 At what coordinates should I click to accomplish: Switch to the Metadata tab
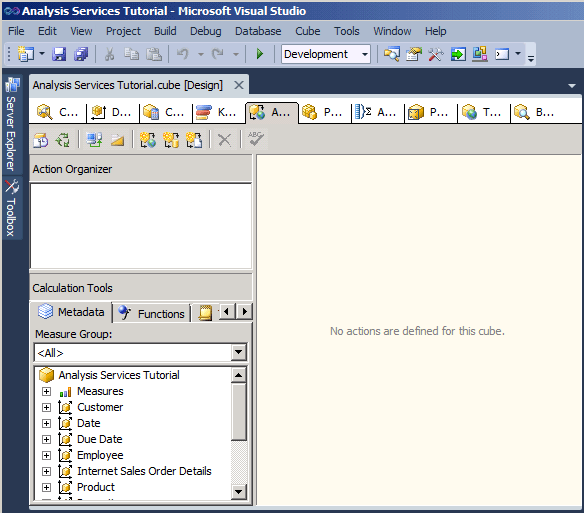point(72,312)
